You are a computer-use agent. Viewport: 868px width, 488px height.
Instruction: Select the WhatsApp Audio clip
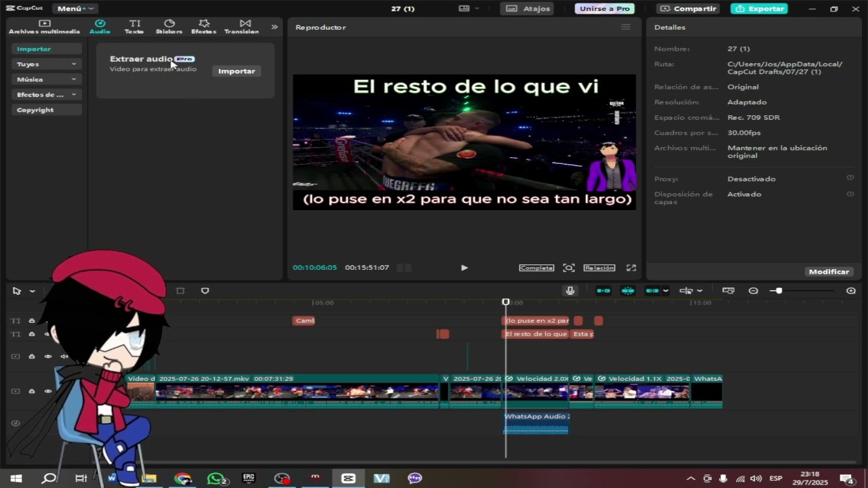536,423
